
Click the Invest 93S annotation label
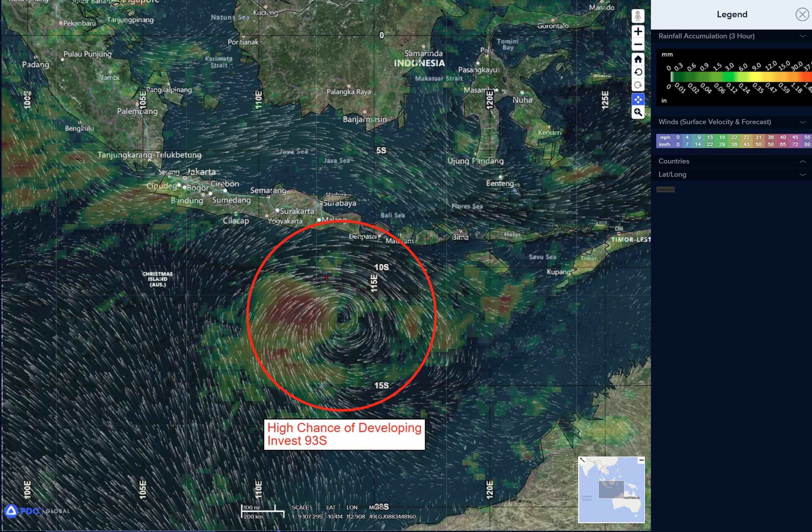tap(344, 434)
